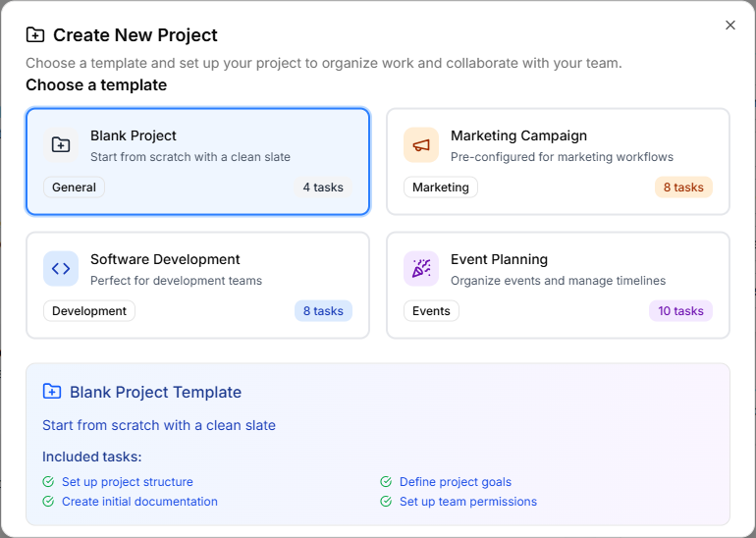Choose the Marketing Campaign template title
756x538 pixels.
tap(518, 135)
